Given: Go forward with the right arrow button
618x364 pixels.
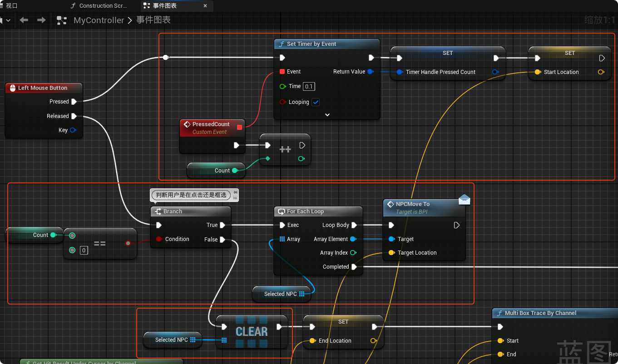Looking at the screenshot, I should pos(41,20).
